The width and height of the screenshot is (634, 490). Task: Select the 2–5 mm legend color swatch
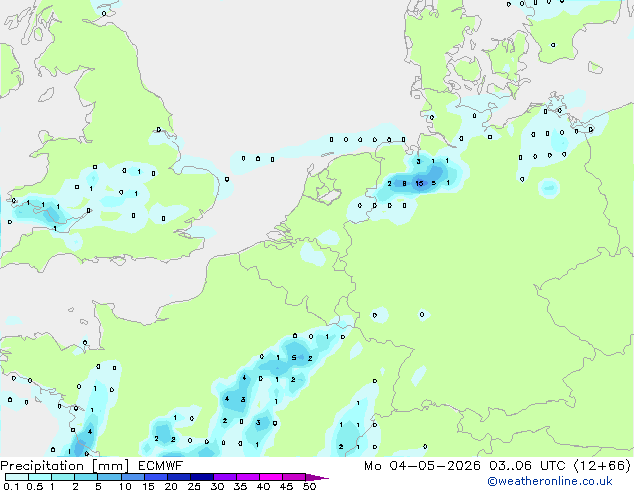click(86, 477)
